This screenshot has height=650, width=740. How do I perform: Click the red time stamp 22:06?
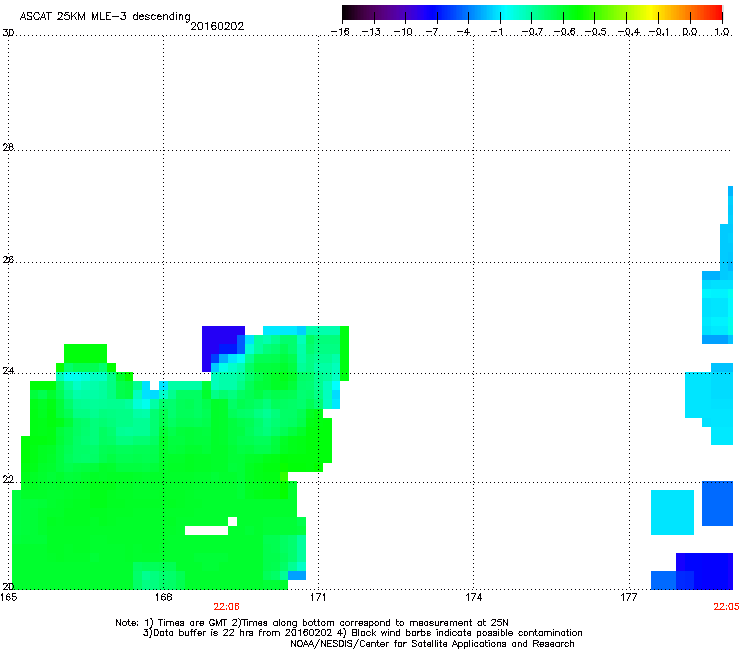click(x=227, y=607)
